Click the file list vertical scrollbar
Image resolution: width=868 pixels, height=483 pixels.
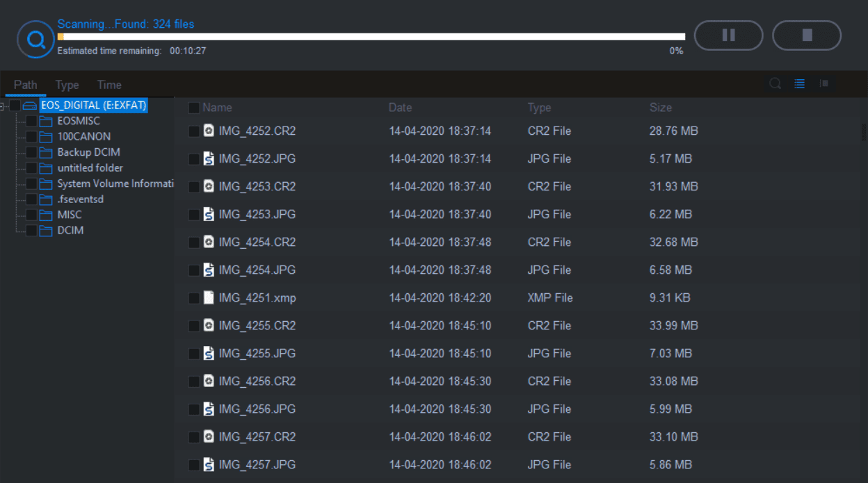tap(865, 132)
